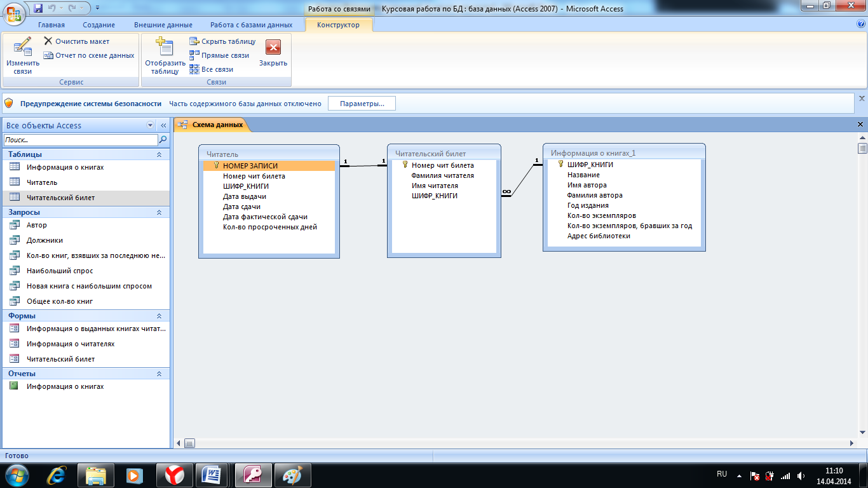The height and width of the screenshot is (488, 868).
Task: Click Информация о книгах_1 table title
Action: point(593,153)
